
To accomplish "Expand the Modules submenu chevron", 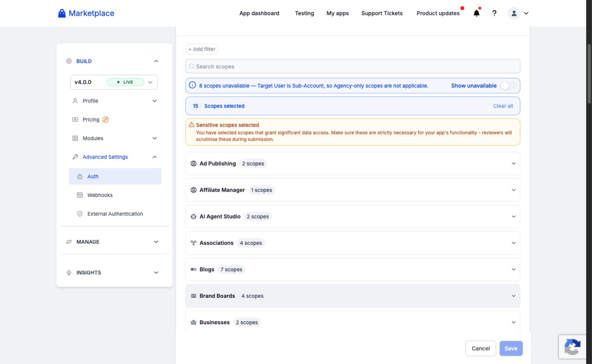I will [155, 138].
